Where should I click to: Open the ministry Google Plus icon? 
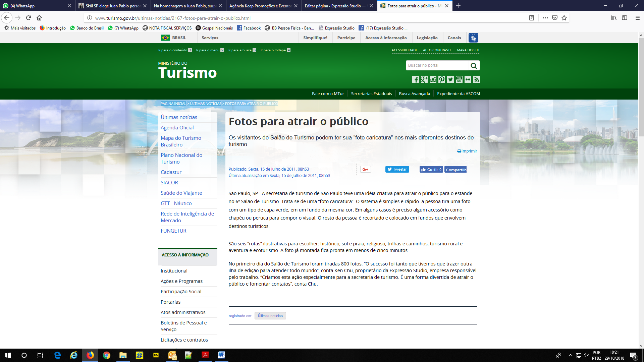tap(424, 79)
